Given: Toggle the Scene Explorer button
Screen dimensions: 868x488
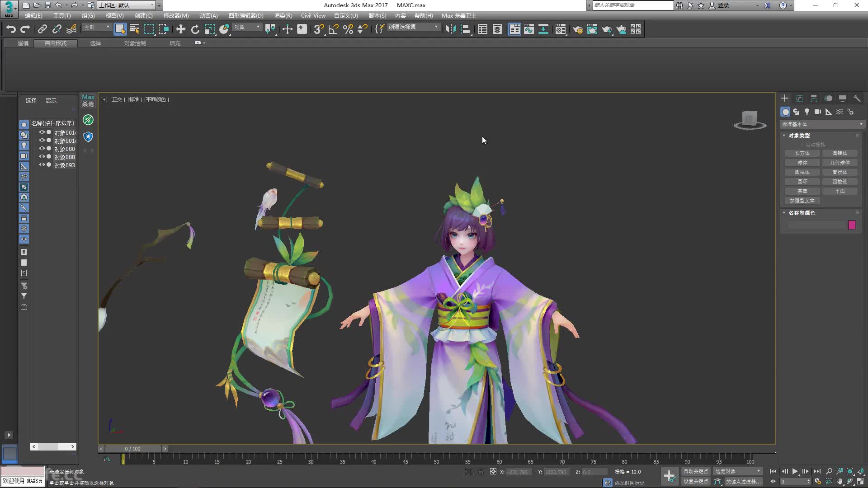Looking at the screenshot, I should (482, 29).
